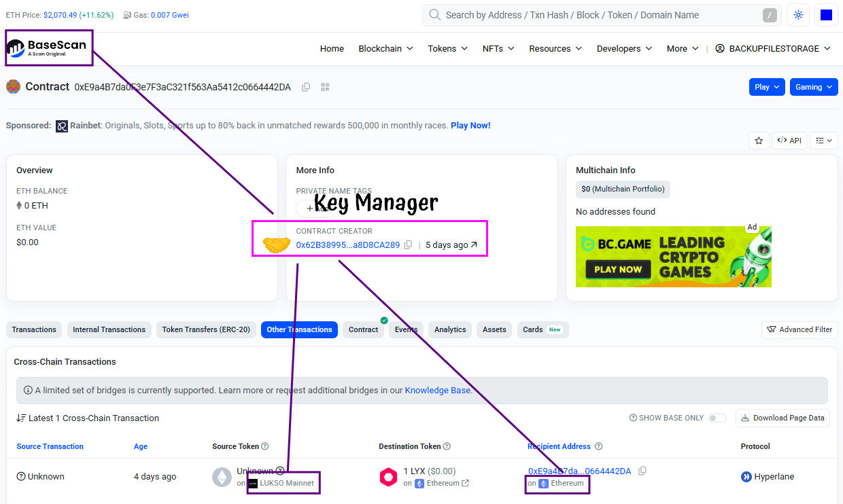Click the Source Token help icon

point(265,446)
